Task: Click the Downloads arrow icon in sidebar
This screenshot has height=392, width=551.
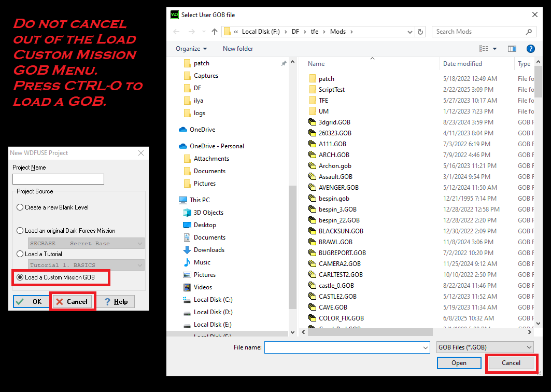Action: tap(187, 249)
